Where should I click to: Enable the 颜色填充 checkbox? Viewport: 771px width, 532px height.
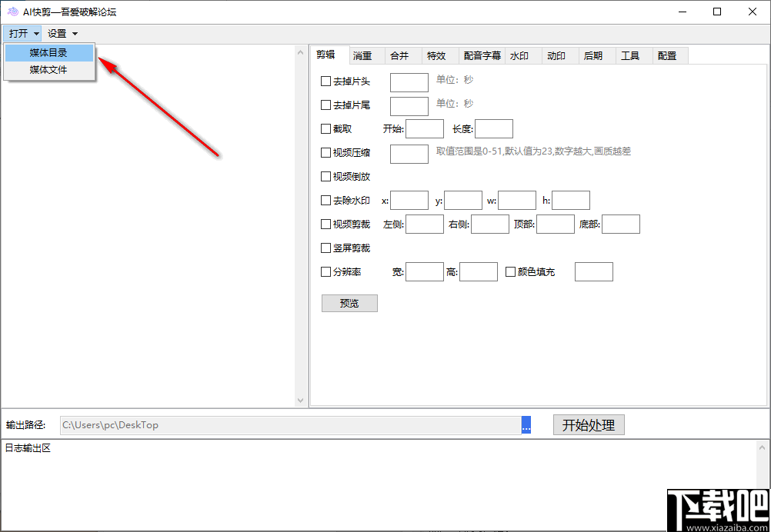pos(510,271)
